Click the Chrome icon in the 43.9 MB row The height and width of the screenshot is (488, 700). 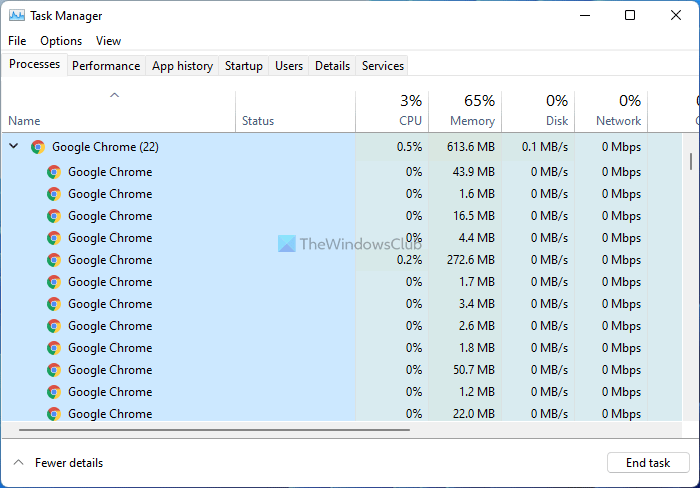click(x=54, y=172)
